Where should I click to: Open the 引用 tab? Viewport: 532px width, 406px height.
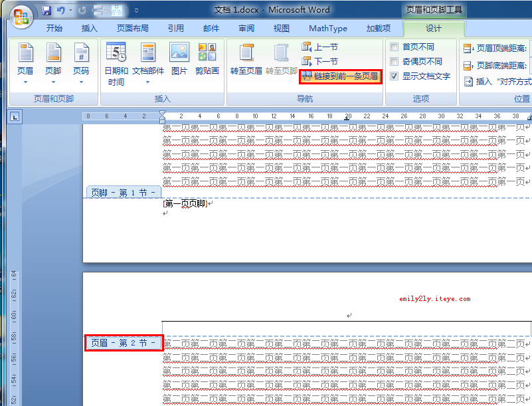pos(176,28)
